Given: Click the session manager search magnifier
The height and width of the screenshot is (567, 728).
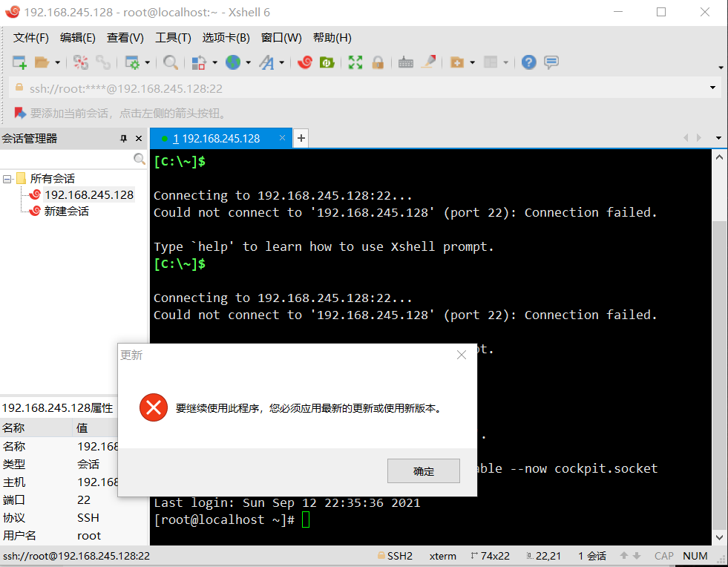Looking at the screenshot, I should (x=139, y=159).
